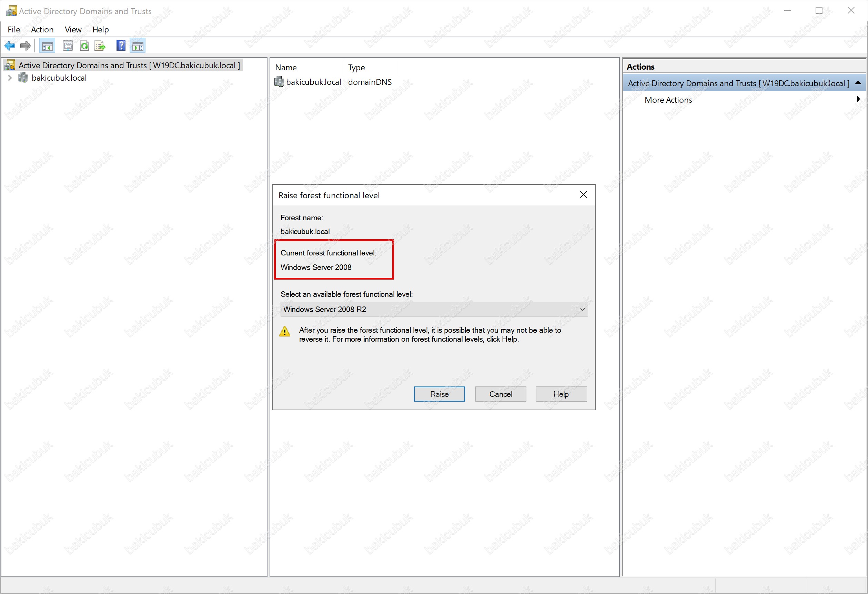This screenshot has height=594, width=868.
Task: Click the Name column header
Action: (x=307, y=67)
